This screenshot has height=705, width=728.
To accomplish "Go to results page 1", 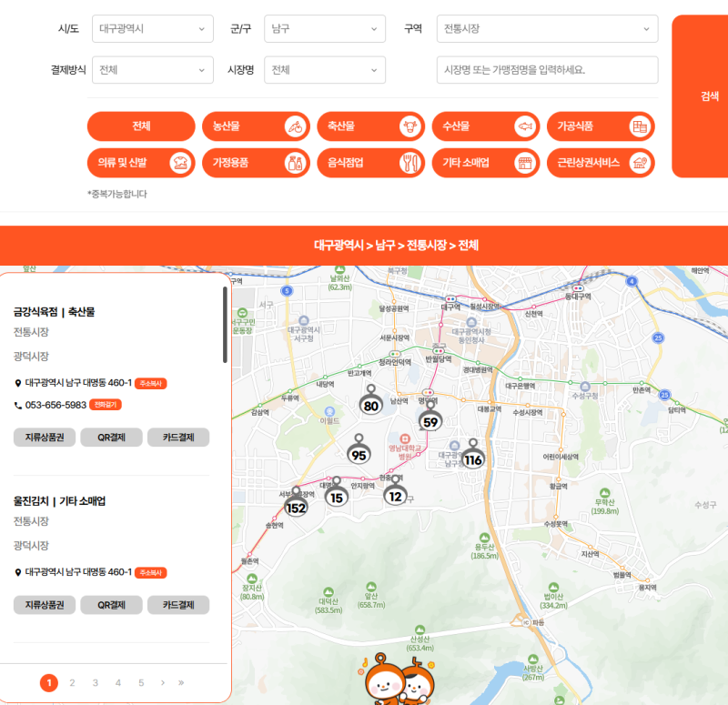I will pyautogui.click(x=49, y=683).
